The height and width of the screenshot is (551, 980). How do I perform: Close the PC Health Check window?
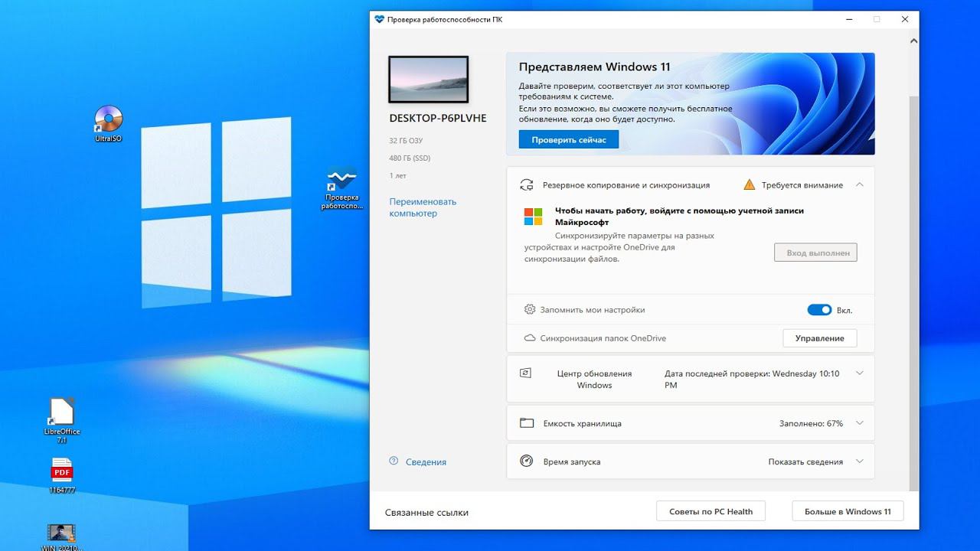click(905, 19)
